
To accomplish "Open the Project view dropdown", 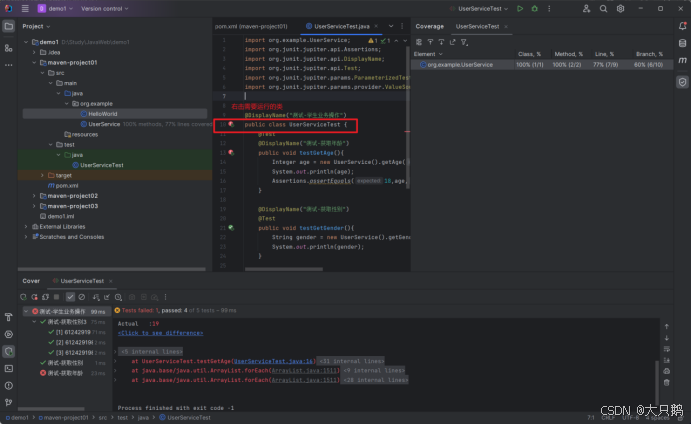I will tap(36, 26).
